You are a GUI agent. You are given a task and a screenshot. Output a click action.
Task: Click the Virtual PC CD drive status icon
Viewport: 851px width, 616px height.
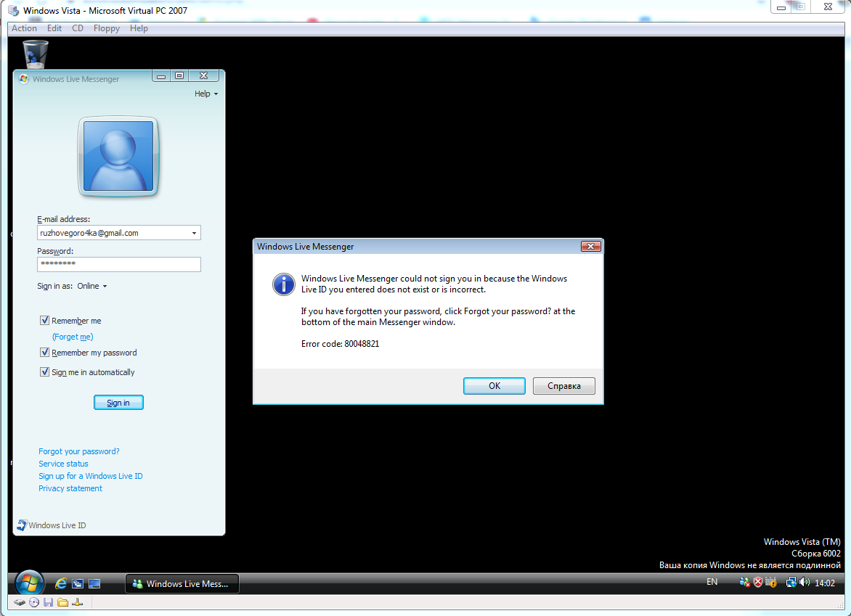[x=33, y=603]
